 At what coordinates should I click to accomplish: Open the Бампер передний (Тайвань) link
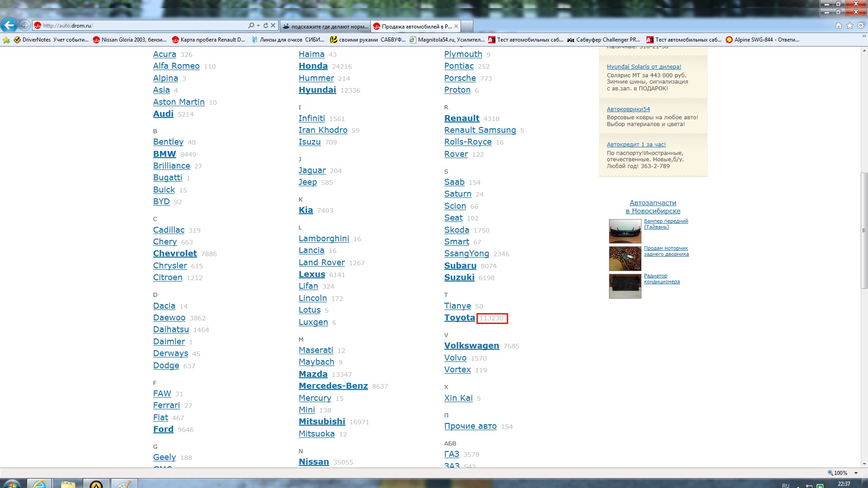pyautogui.click(x=666, y=224)
